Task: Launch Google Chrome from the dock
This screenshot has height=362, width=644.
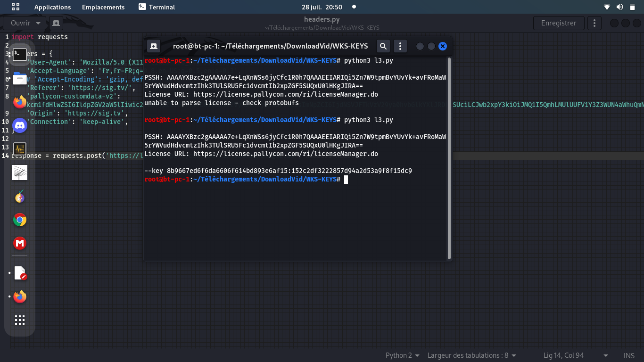Action: coord(20,220)
